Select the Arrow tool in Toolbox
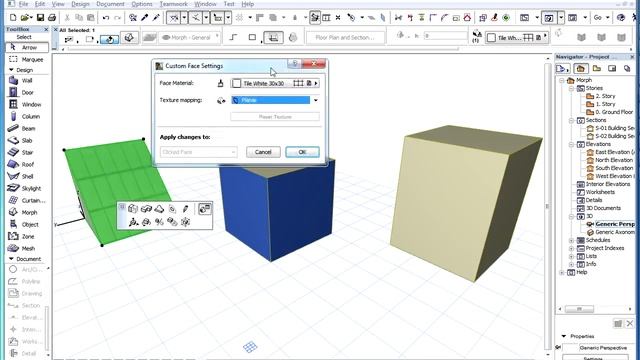This screenshot has width=640, height=360. pos(27,47)
